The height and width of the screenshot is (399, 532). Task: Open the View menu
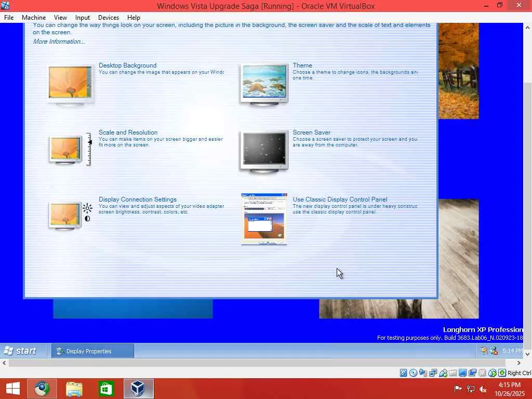click(60, 17)
